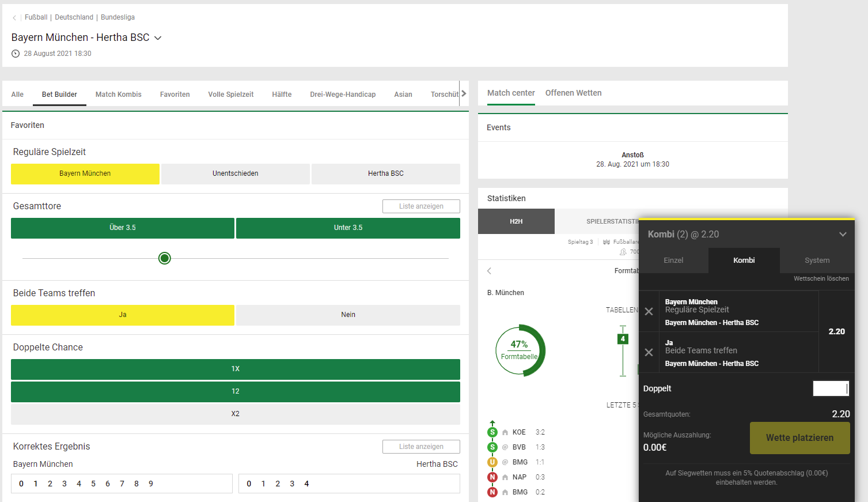Switch to the Volle Spielzeit tab
Viewport: 868px width, 502px height.
point(230,95)
